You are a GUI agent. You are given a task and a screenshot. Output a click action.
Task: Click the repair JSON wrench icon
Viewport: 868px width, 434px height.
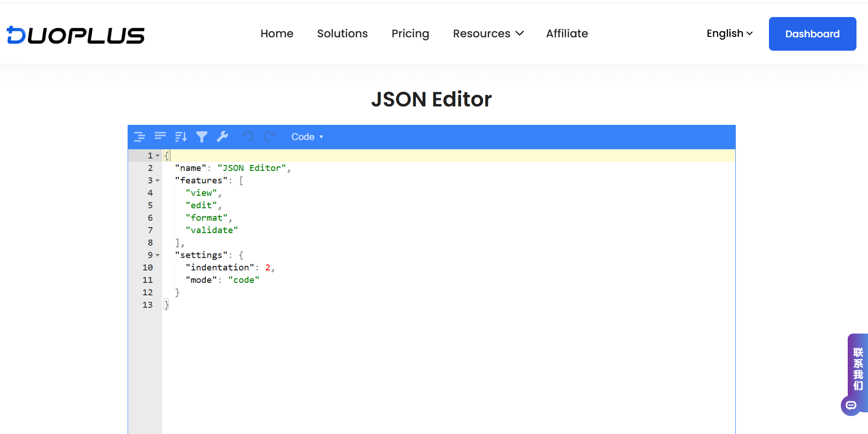tap(223, 137)
